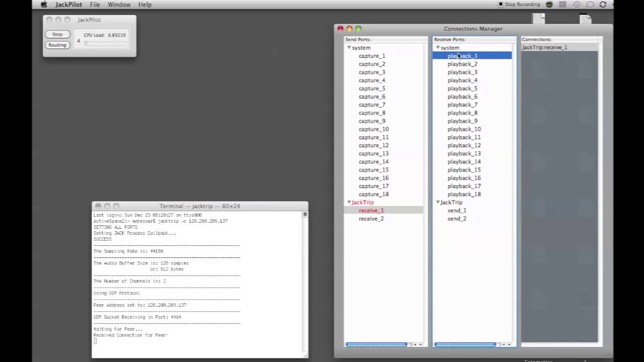
Task: Open the Time Machine menu bar icon
Action: pos(577,5)
